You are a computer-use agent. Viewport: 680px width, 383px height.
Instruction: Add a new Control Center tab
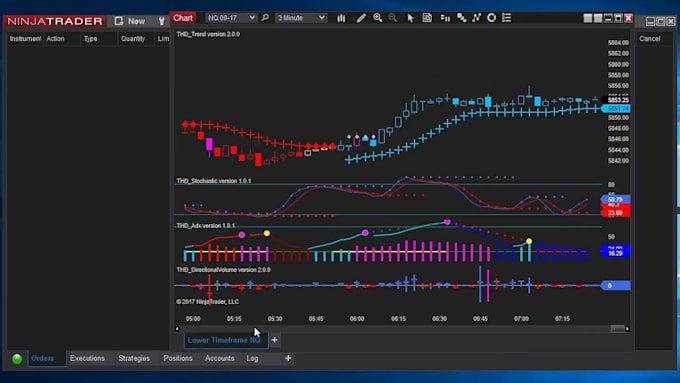288,358
